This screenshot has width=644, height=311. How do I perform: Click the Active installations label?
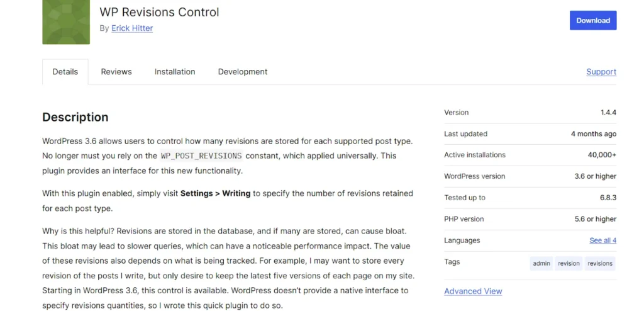point(475,155)
